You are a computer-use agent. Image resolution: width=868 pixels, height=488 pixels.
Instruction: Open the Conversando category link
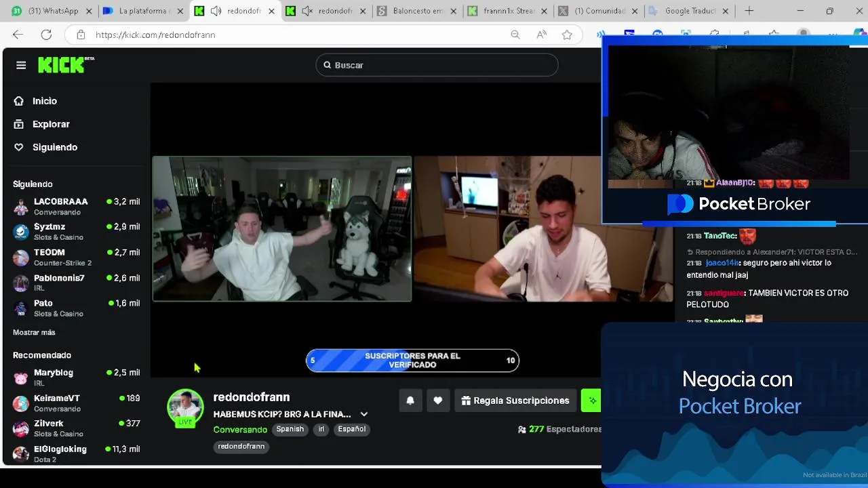pos(240,430)
